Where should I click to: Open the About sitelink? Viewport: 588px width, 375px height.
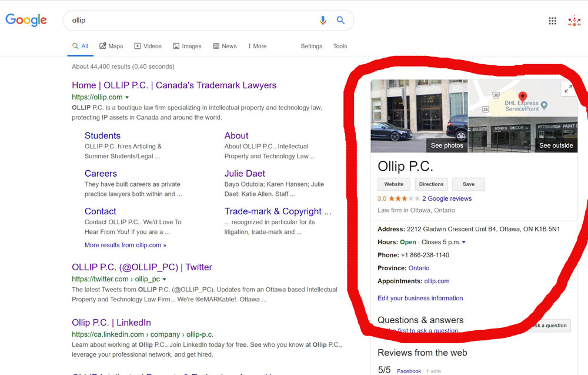click(x=236, y=135)
